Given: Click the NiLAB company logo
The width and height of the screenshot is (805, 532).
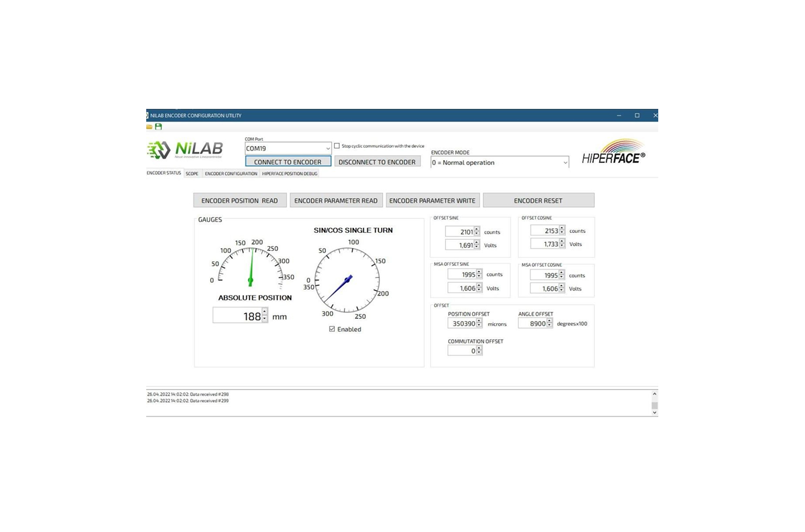Looking at the screenshot, I should tap(184, 149).
